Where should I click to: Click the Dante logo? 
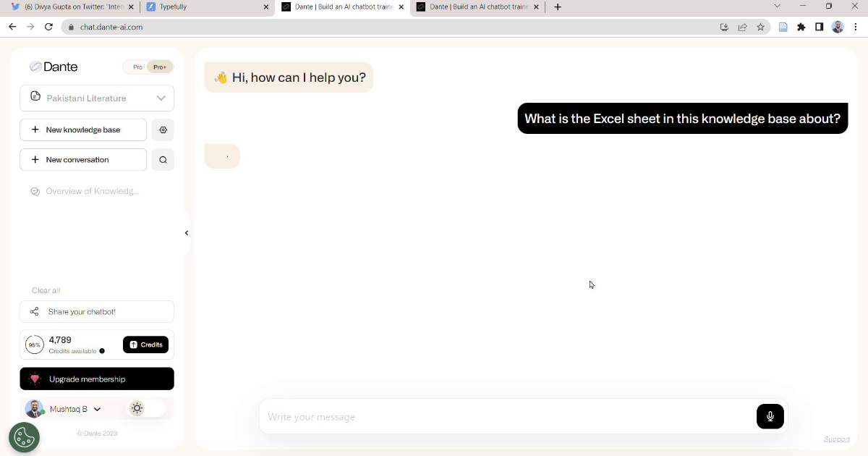click(x=54, y=67)
